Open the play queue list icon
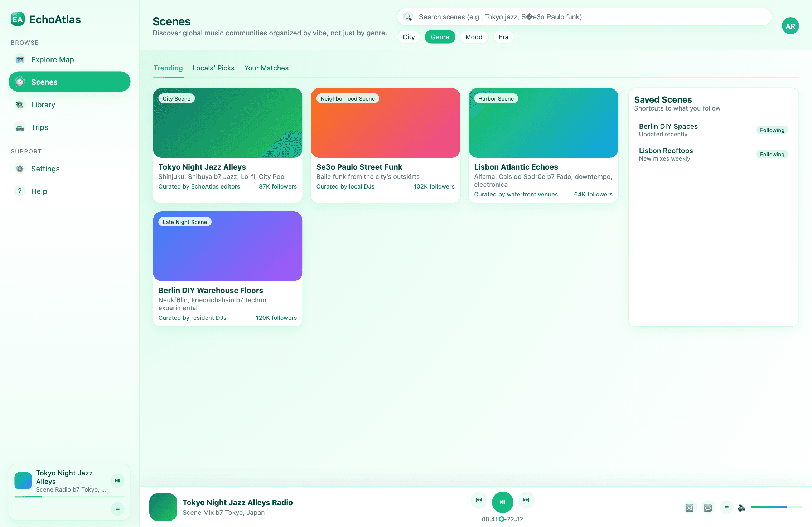 [726, 508]
